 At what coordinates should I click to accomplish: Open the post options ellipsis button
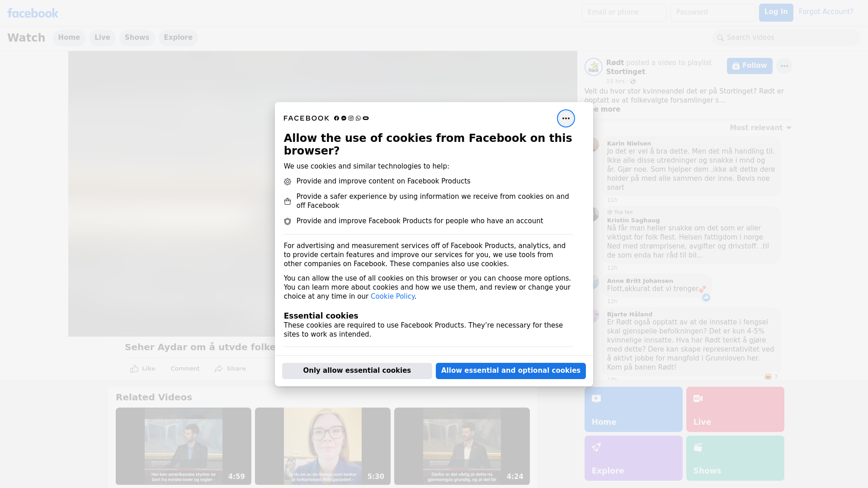point(784,66)
